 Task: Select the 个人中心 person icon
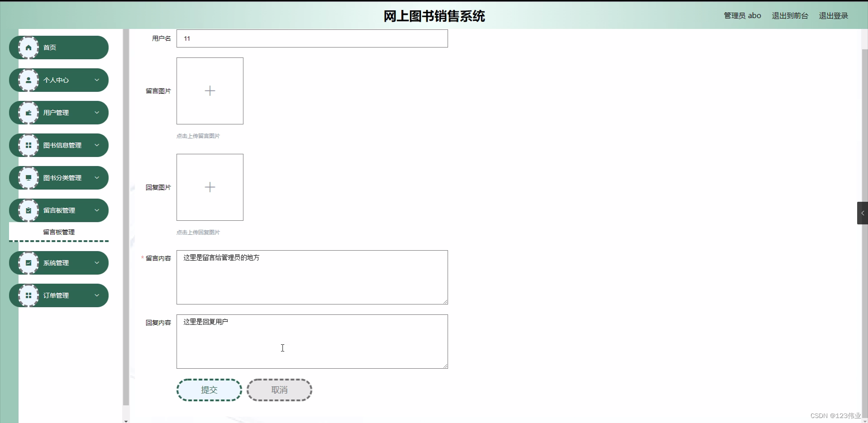pyautogui.click(x=28, y=80)
